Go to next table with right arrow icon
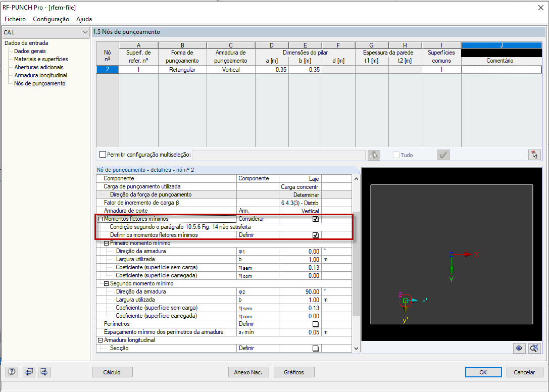The width and height of the screenshot is (549, 392). tap(44, 372)
